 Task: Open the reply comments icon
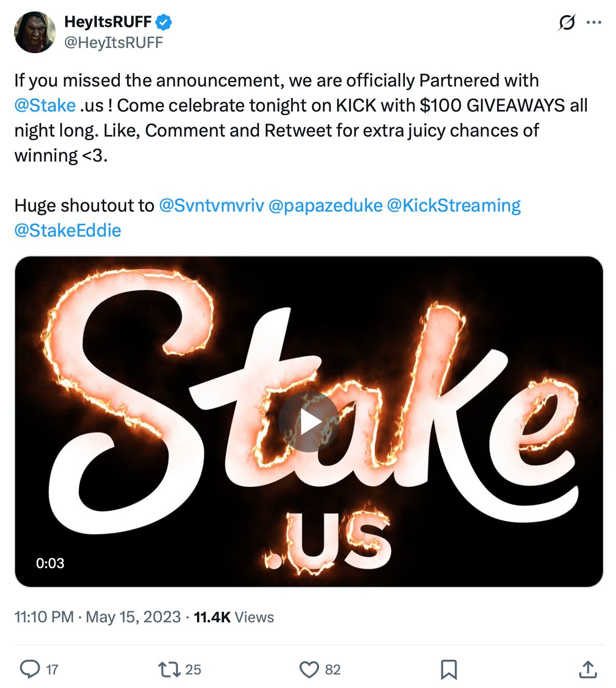coord(30,669)
